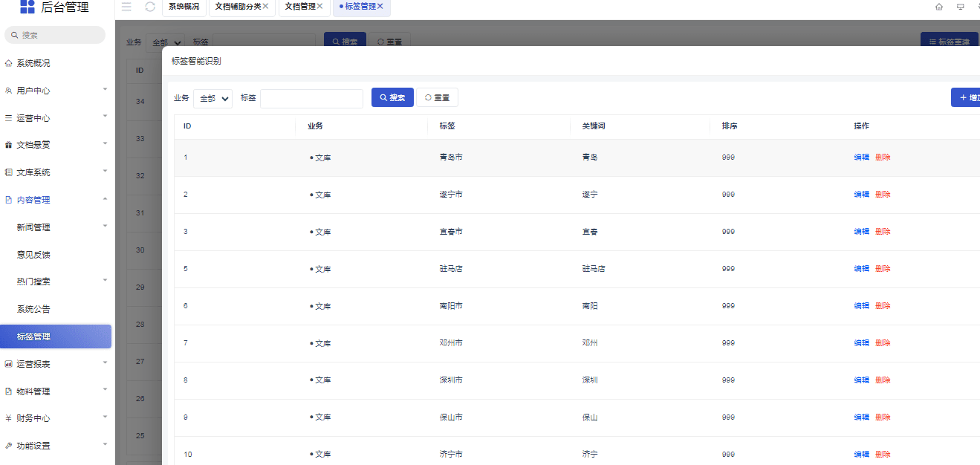Click the search magnifier icon in sidebar
Viewport: 980px width, 465px height.
14,35
